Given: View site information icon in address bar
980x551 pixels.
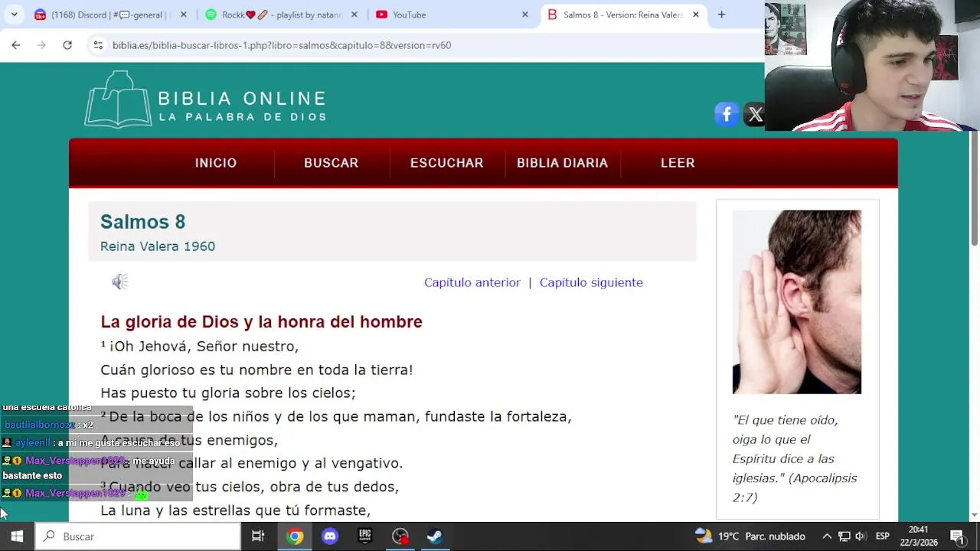Looking at the screenshot, I should 98,45.
